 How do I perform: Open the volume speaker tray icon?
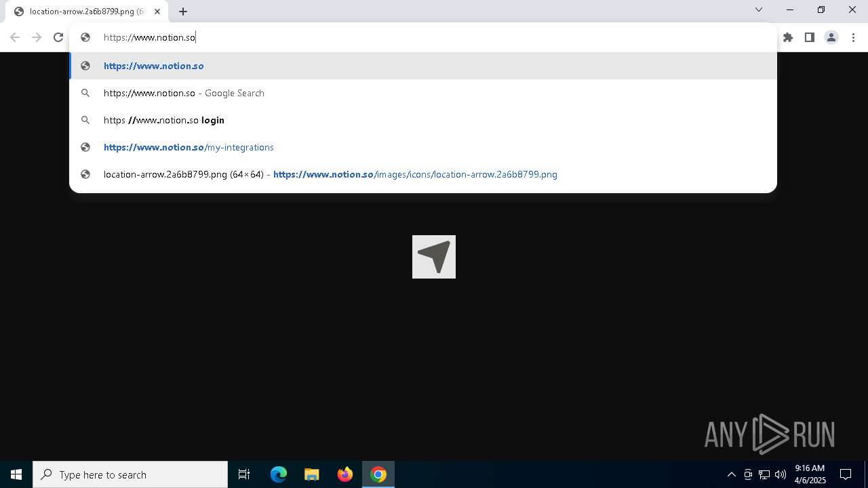781,474
